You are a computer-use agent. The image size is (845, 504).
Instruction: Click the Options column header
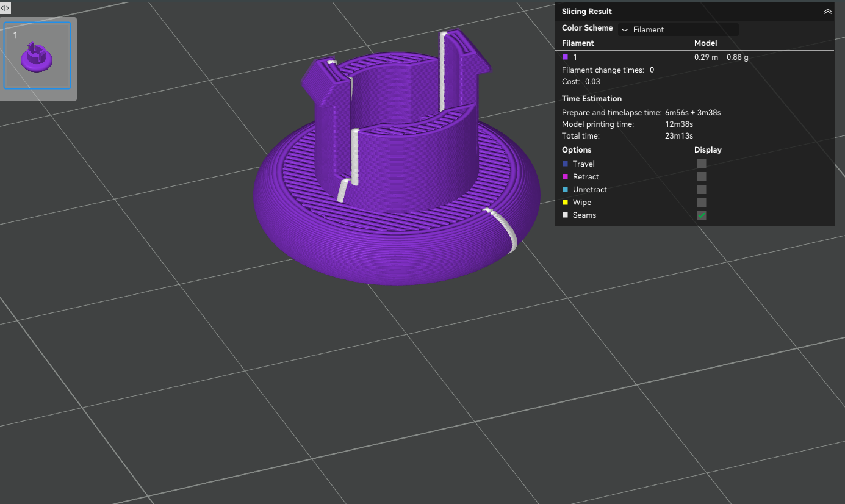[577, 150]
